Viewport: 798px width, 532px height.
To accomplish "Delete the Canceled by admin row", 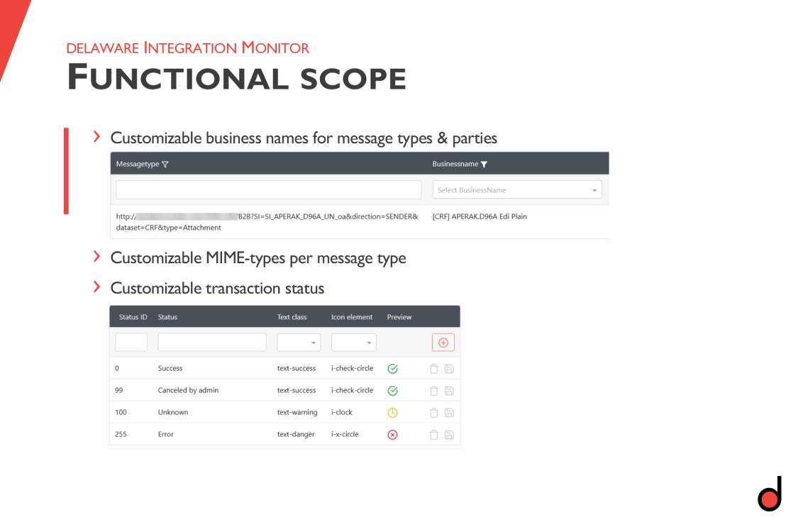I will point(434,391).
